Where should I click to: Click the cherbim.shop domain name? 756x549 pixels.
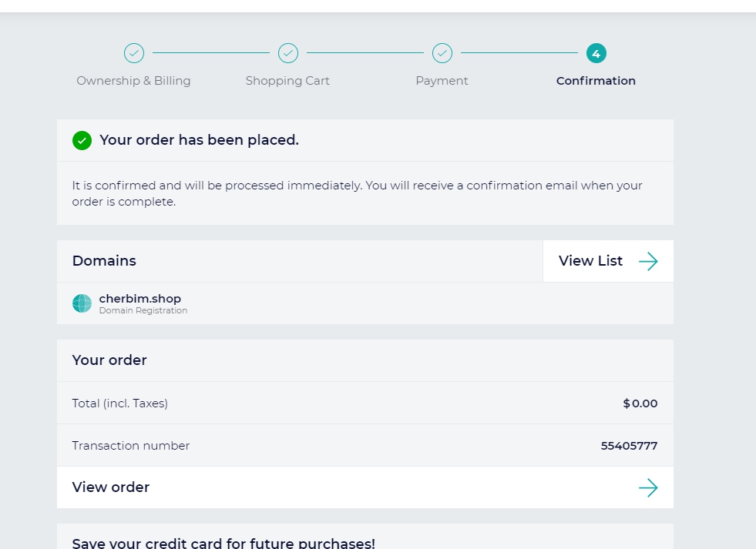tap(139, 299)
